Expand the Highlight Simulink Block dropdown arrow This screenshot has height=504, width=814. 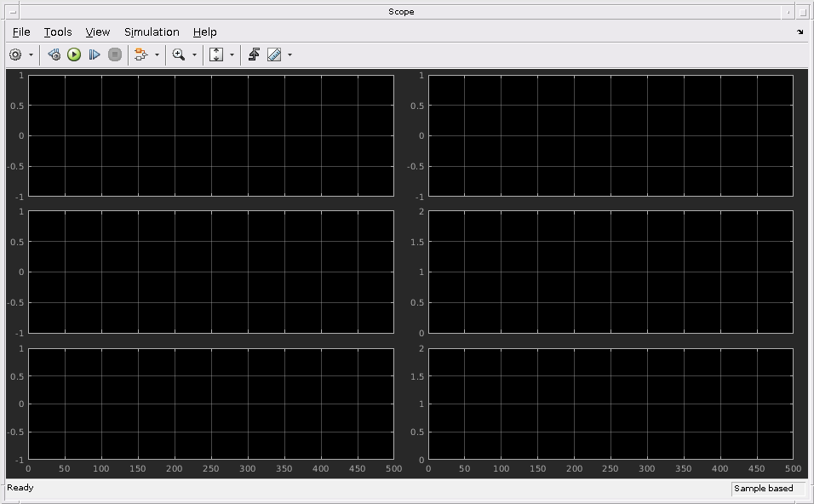157,55
